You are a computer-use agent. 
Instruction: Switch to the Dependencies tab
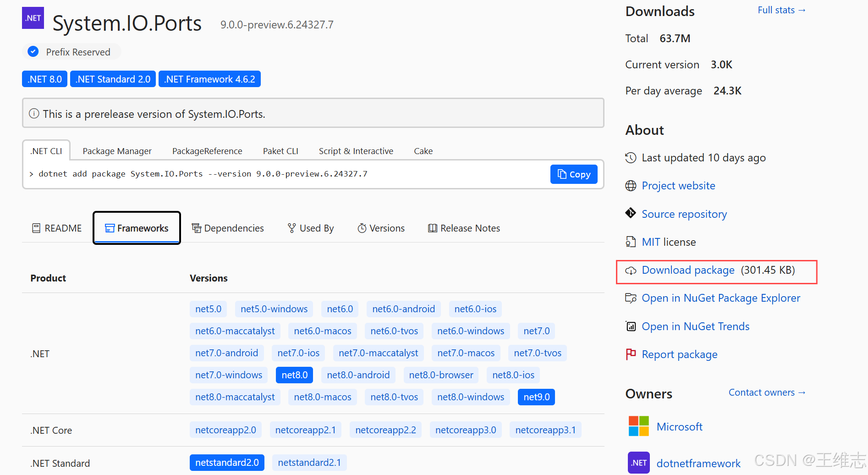[x=228, y=228]
